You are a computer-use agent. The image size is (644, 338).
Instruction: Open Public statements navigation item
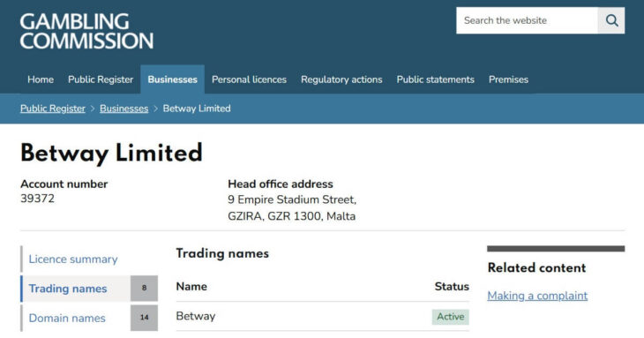point(435,79)
